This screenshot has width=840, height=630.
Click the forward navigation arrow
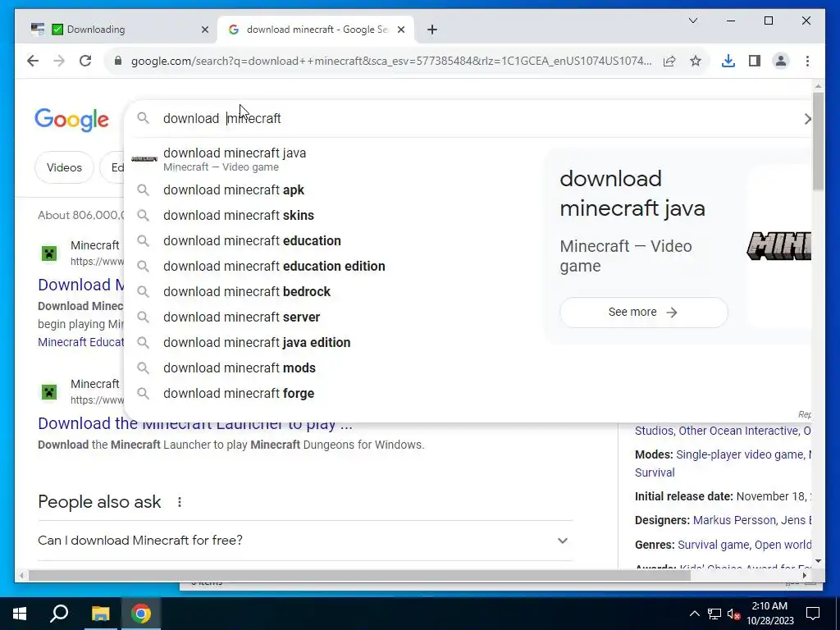[x=59, y=61]
